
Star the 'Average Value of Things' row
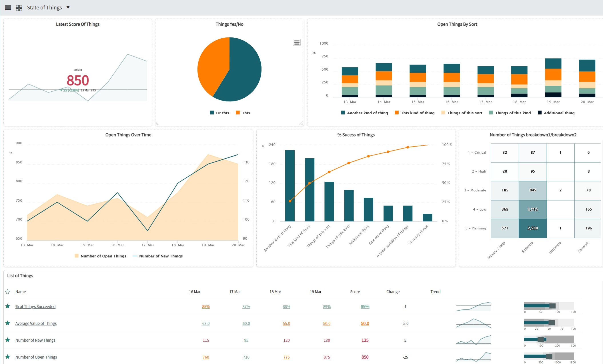(x=7, y=323)
